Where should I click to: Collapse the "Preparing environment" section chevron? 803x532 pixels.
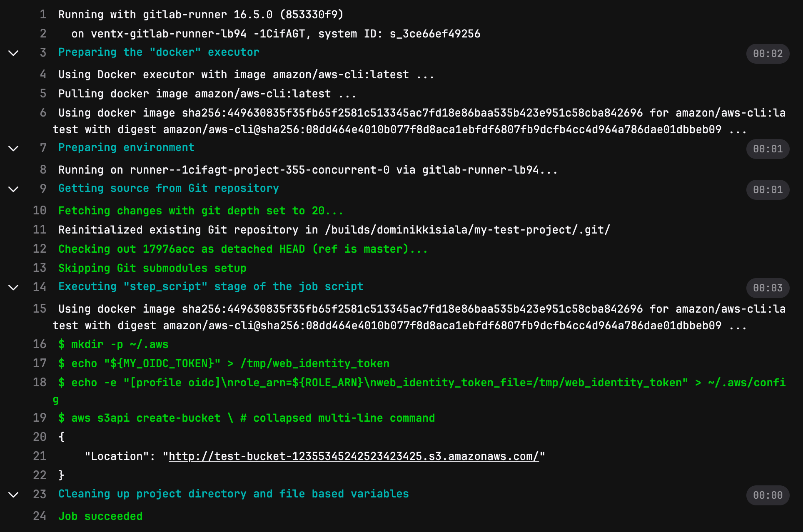13,149
